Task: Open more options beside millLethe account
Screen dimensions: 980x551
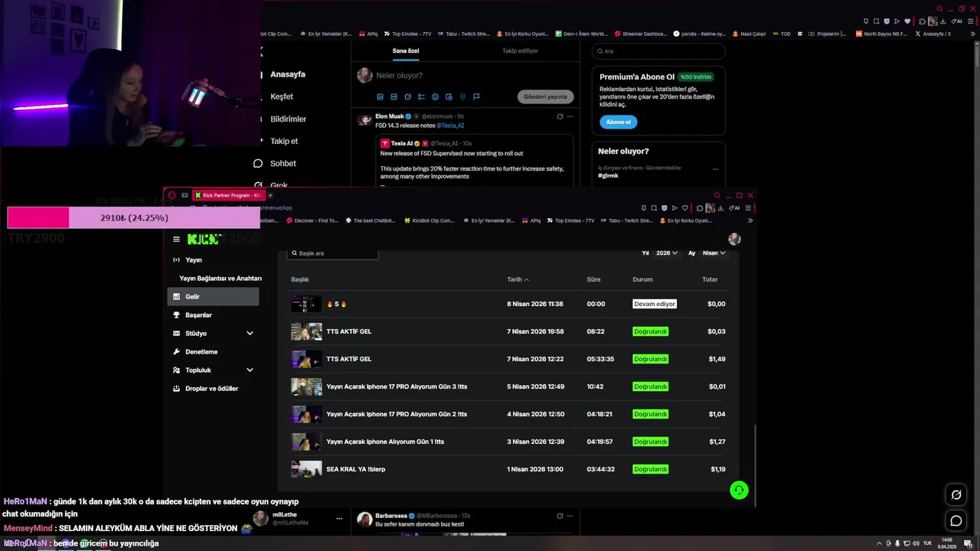Action: [x=339, y=518]
